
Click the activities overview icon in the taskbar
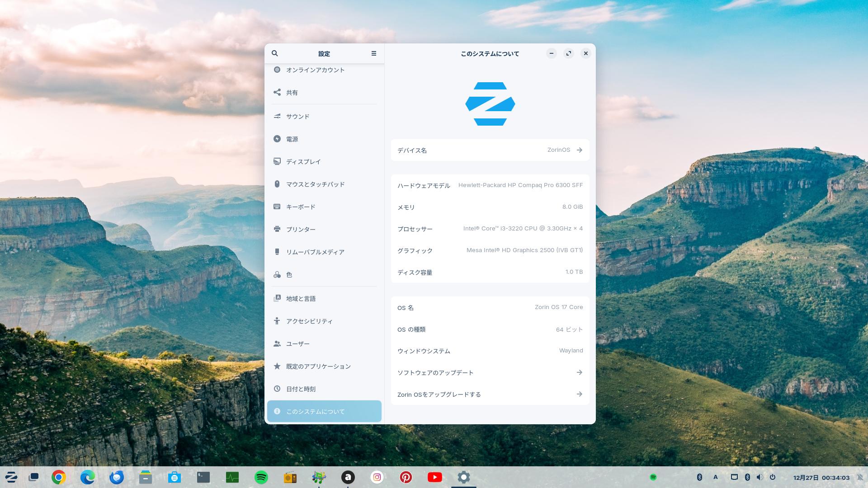point(33,477)
